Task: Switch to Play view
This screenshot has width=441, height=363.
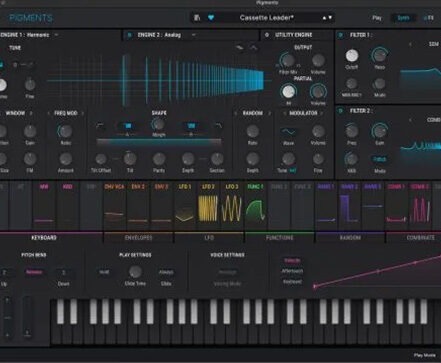Action: click(x=377, y=18)
